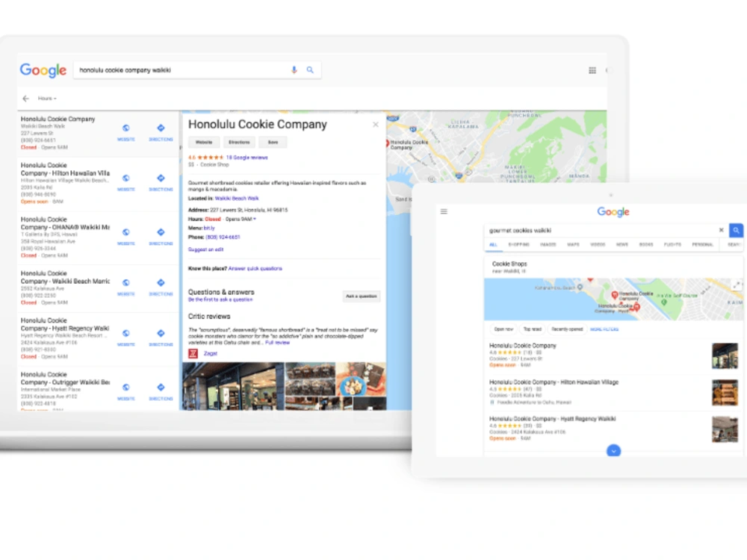Open Website icon for Honolulu Cookie Company Waikiki Beach Walk
The height and width of the screenshot is (560, 747).
point(125,128)
